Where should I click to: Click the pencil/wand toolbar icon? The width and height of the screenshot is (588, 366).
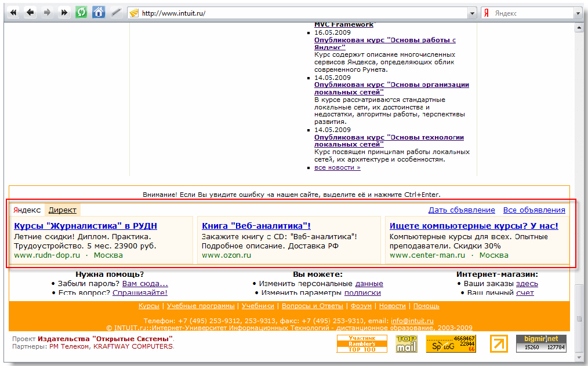coord(116,13)
